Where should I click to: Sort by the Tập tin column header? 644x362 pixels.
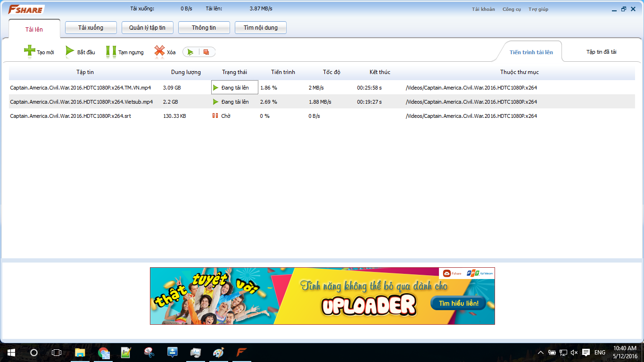pos(85,72)
